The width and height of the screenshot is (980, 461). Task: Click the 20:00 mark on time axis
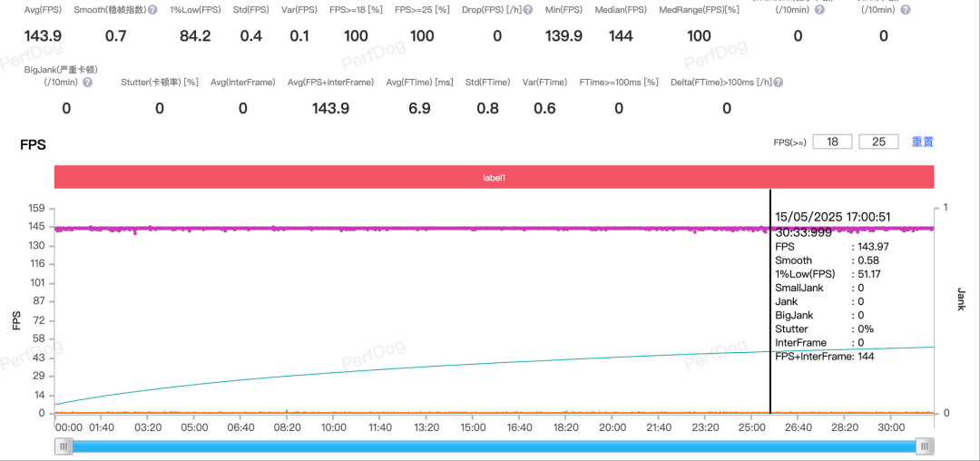click(x=612, y=427)
